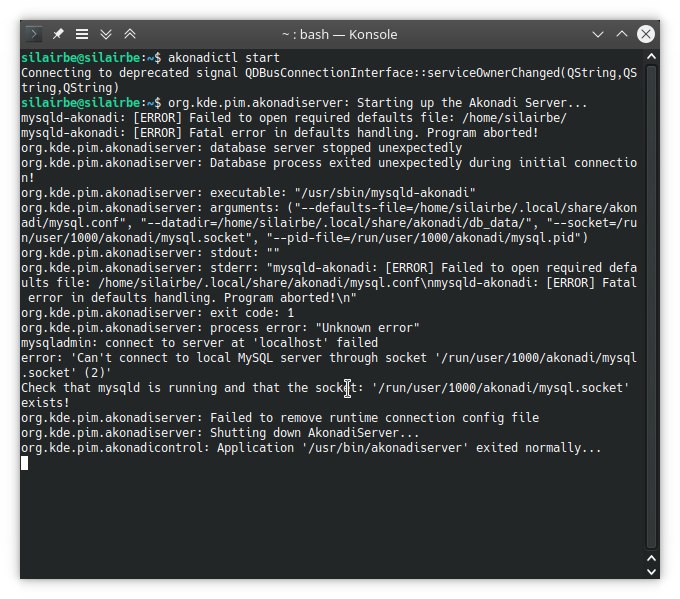Keep window above others via the double up chevron

130,34
